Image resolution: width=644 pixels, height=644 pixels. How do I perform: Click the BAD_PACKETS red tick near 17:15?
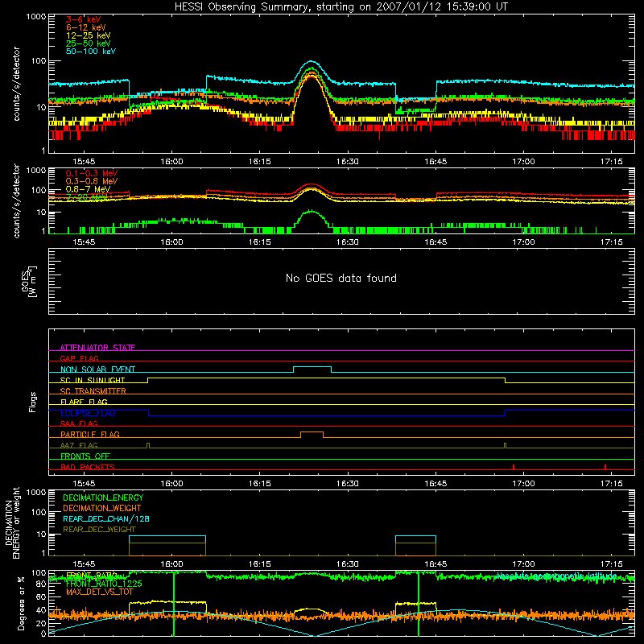605,467
